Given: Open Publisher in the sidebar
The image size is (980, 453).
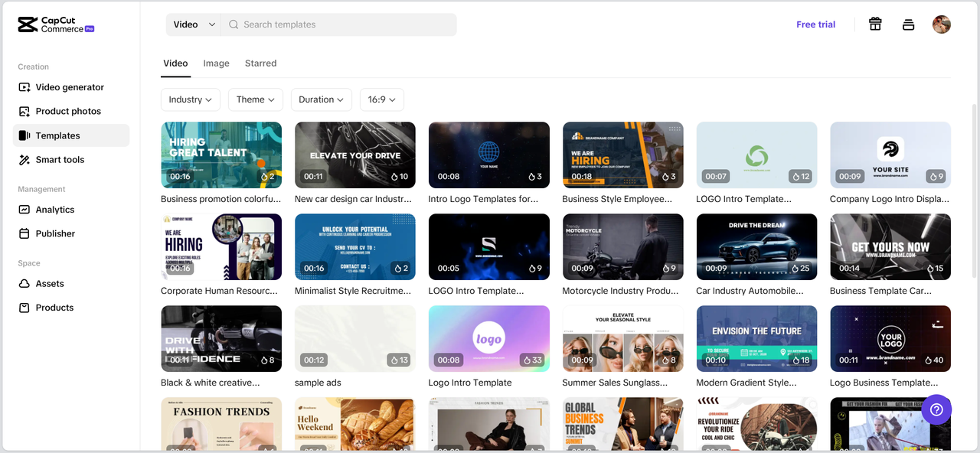Looking at the screenshot, I should [70, 233].
